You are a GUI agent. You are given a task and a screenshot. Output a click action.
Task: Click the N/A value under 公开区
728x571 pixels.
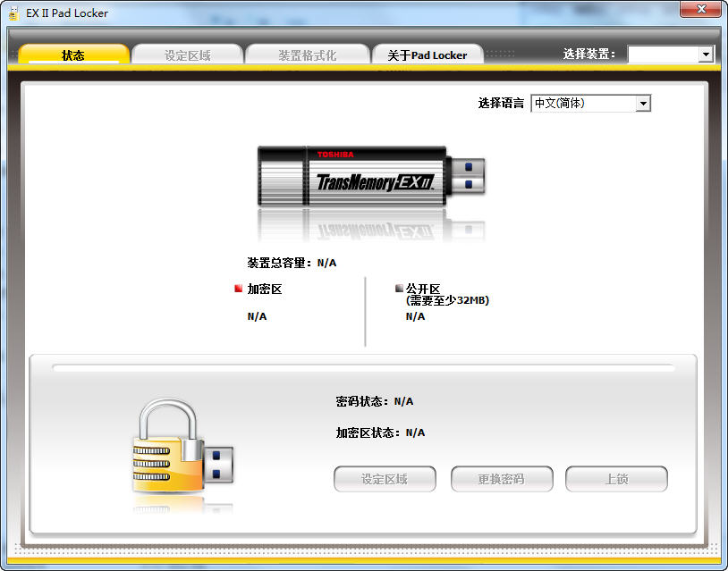415,316
